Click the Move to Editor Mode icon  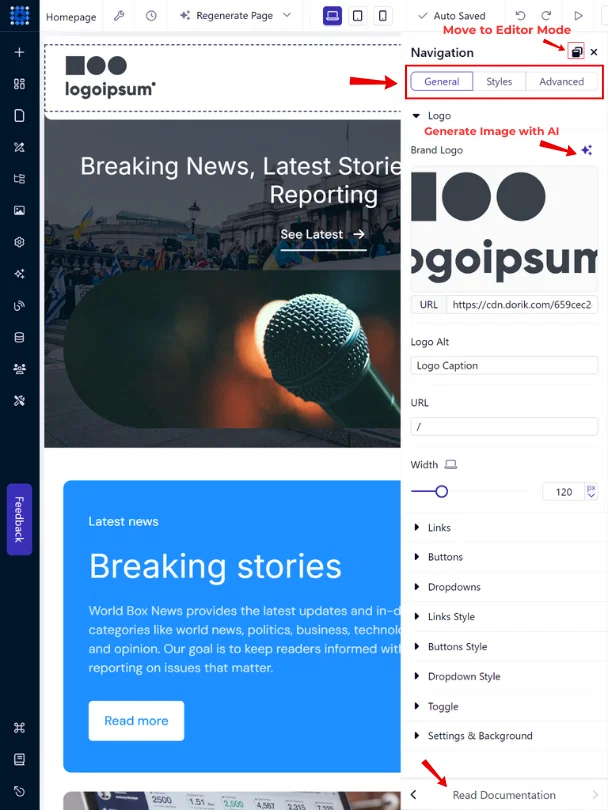coord(576,52)
